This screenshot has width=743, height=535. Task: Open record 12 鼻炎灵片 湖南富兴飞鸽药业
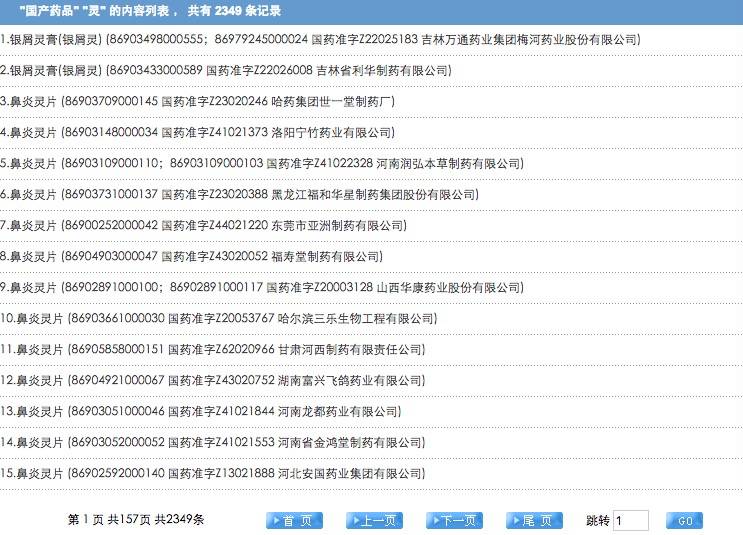[213, 380]
